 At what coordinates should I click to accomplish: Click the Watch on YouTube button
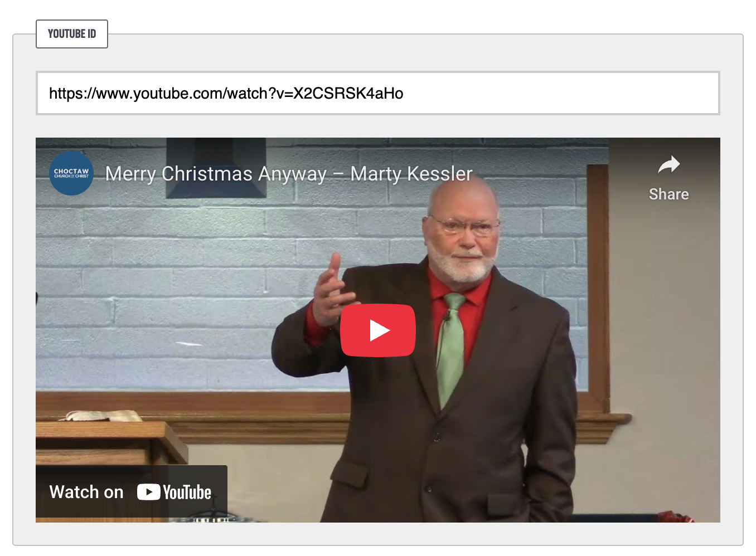[132, 492]
